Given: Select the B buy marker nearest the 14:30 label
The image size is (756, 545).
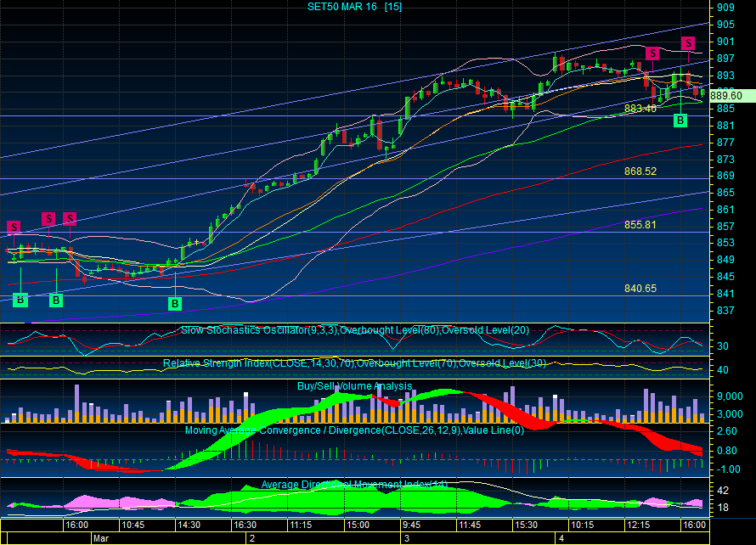Looking at the screenshot, I should (175, 304).
